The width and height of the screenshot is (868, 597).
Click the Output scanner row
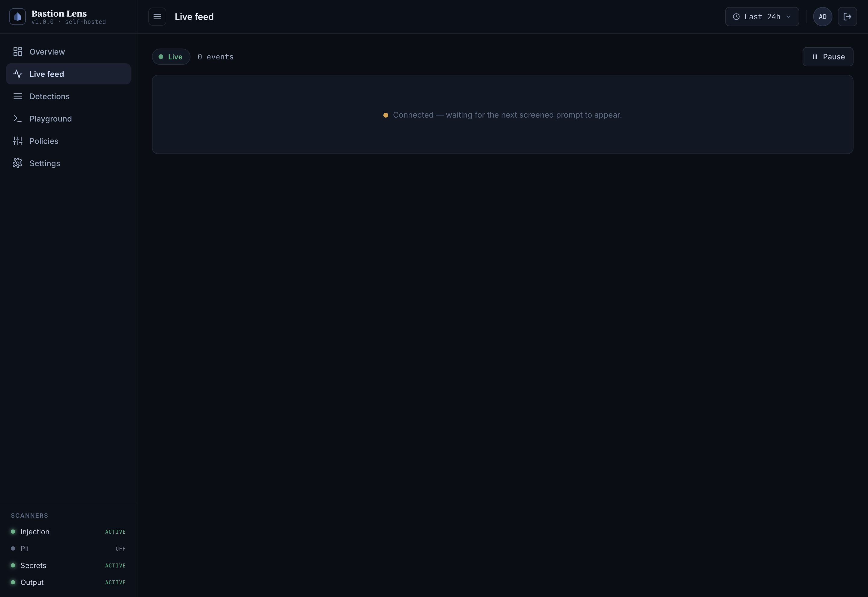pos(68,583)
